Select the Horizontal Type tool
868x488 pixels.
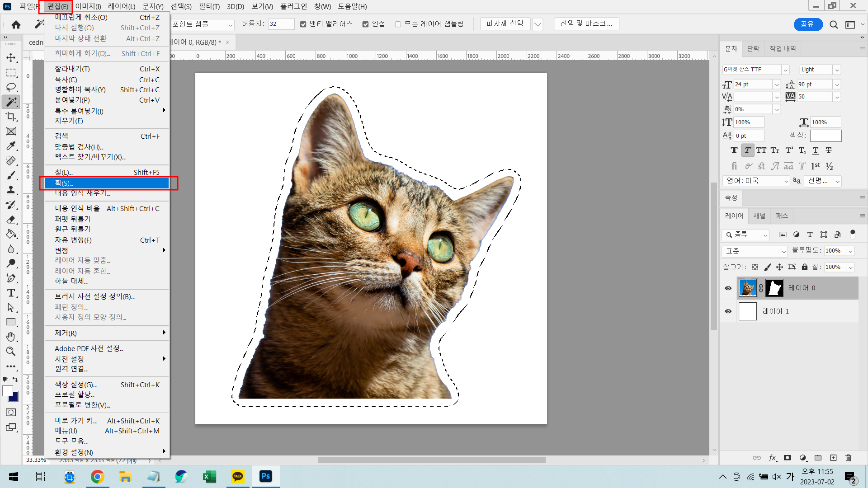tap(11, 293)
